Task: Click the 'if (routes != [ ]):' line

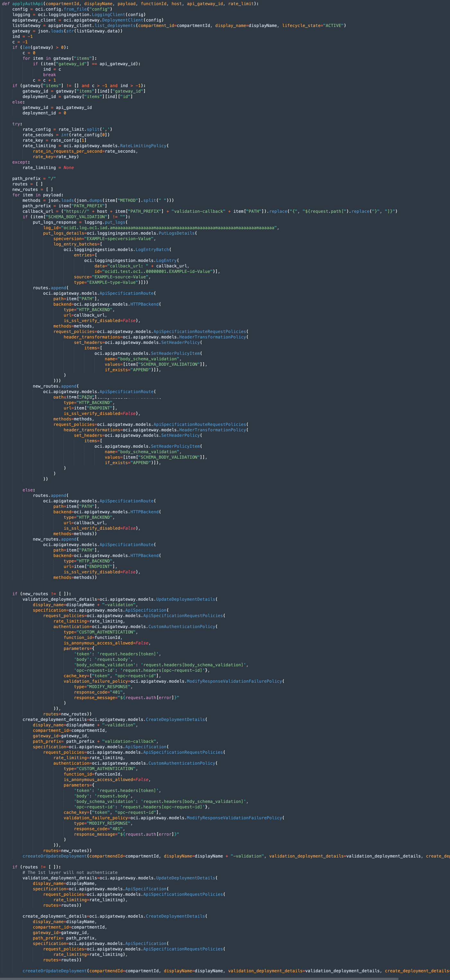Action: 36,867
